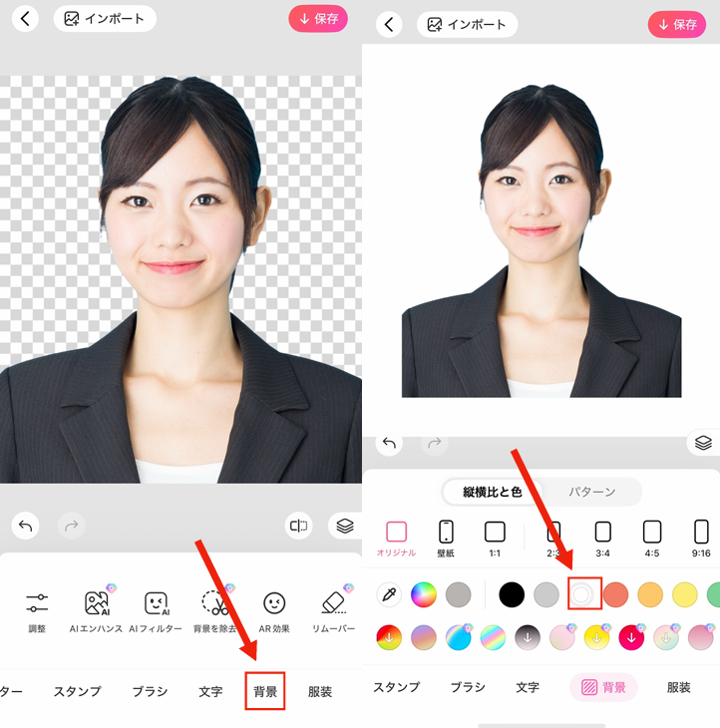Open the rainbow color wheel picker
This screenshot has width=720, height=728.
coord(424,594)
